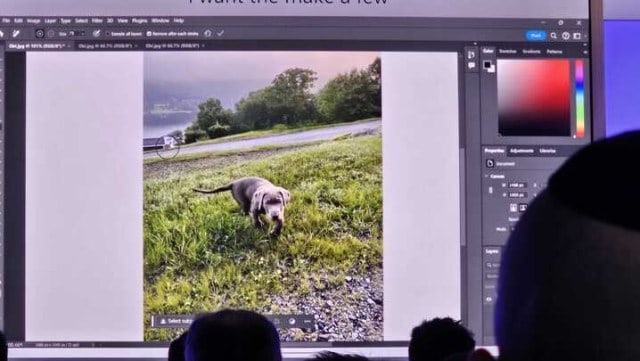Toggle pressure-for-size icon in options bar
Viewport: 640px width, 361px height.
coord(96,34)
